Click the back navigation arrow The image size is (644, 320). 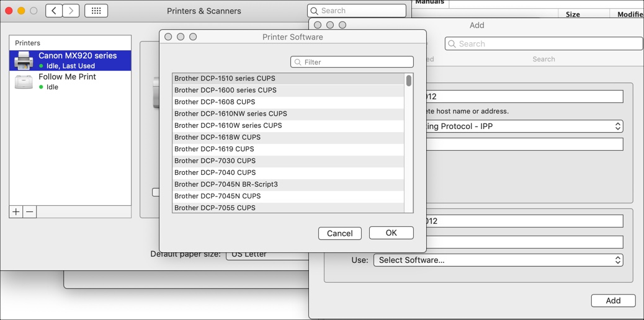tap(54, 11)
